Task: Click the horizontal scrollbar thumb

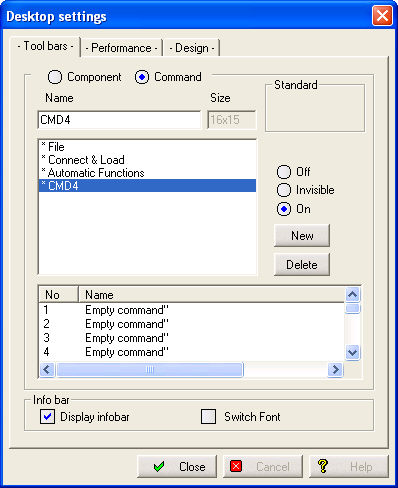Action: point(150,369)
